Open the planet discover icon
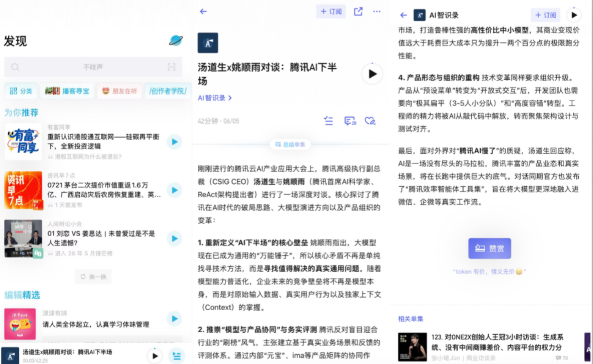This screenshot has width=593, height=364. click(176, 41)
